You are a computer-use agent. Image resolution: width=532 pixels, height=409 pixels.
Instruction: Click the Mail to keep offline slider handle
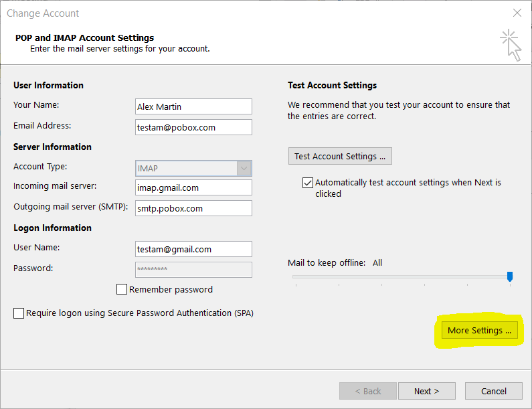pos(510,276)
